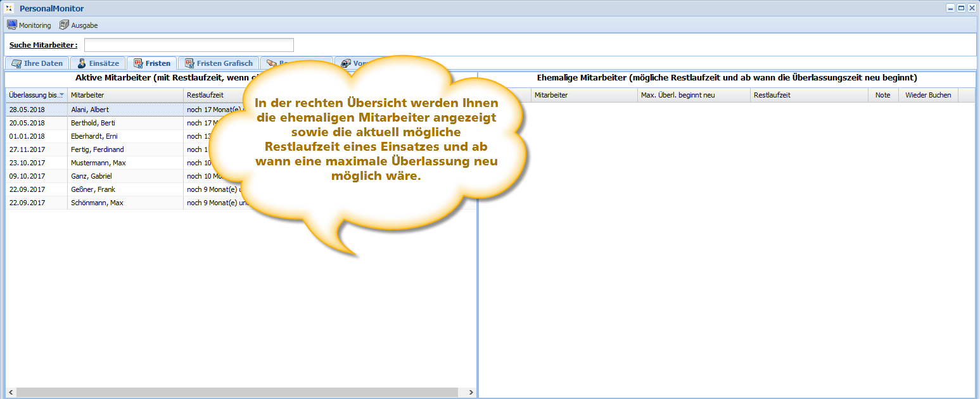980x399 pixels.
Task: Click the Ausgabe printer icon in toolbar
Action: coord(64,25)
